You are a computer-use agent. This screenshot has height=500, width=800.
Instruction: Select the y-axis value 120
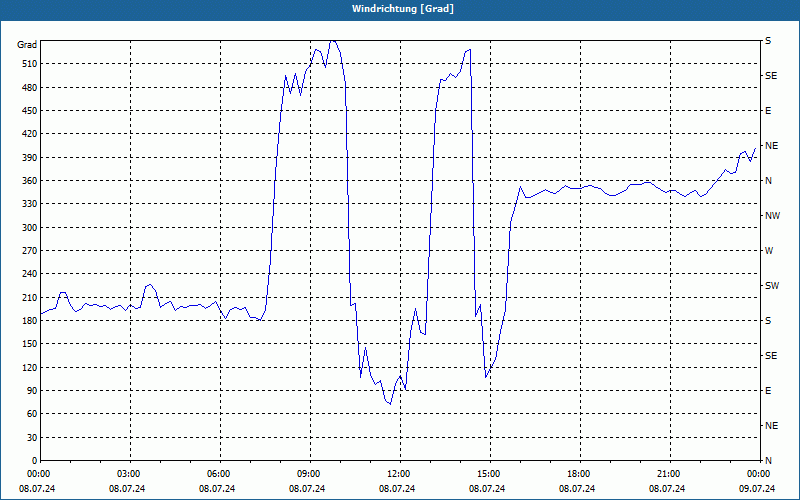click(x=30, y=367)
